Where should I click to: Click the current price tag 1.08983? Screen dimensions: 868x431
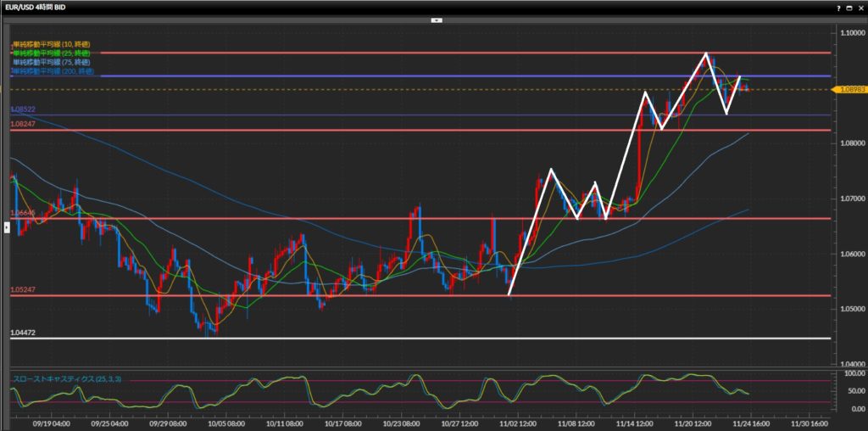point(848,89)
